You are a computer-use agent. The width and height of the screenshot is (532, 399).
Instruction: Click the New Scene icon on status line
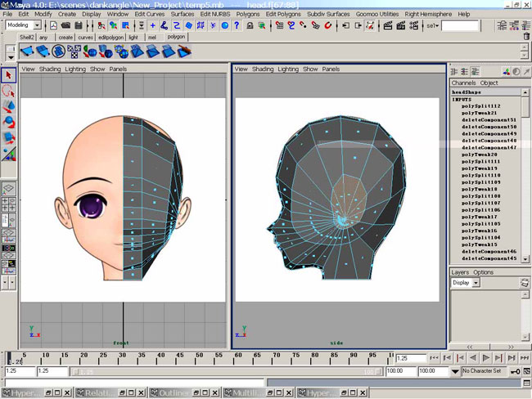53,25
